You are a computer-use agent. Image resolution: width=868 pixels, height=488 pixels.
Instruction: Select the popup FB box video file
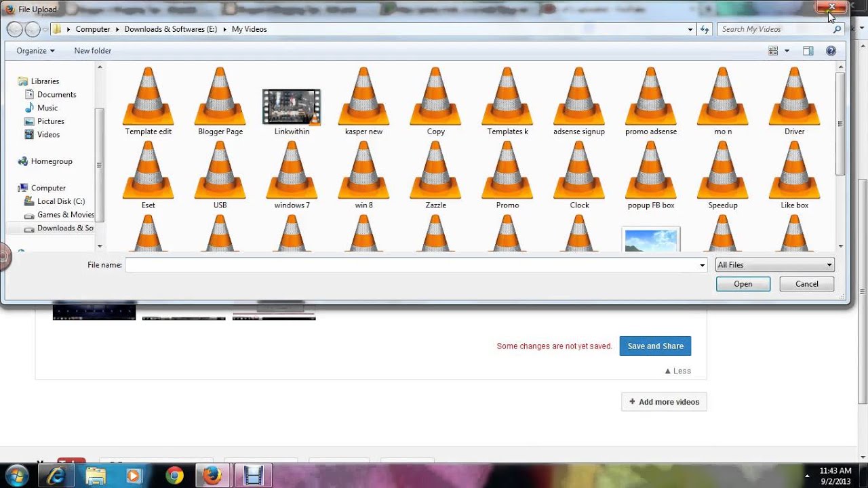coord(651,175)
